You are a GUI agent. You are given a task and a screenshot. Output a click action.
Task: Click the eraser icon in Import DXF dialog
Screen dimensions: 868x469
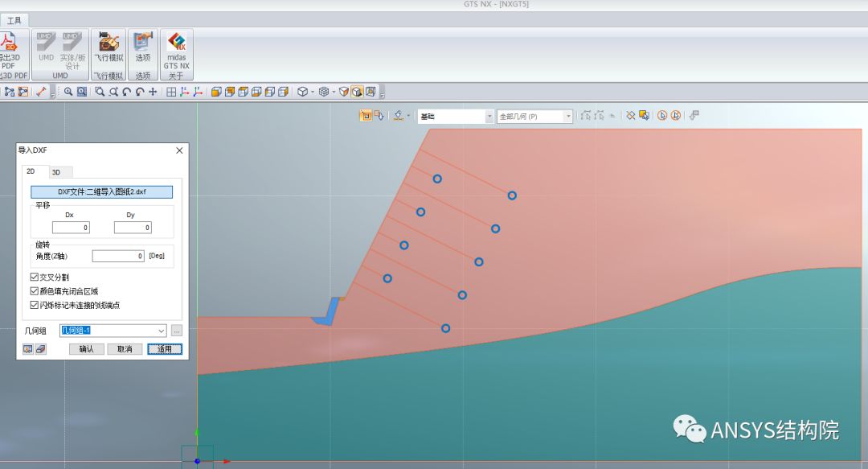tap(41, 348)
